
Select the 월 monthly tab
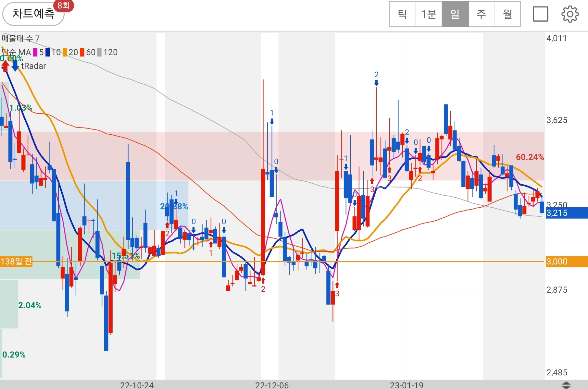(507, 14)
